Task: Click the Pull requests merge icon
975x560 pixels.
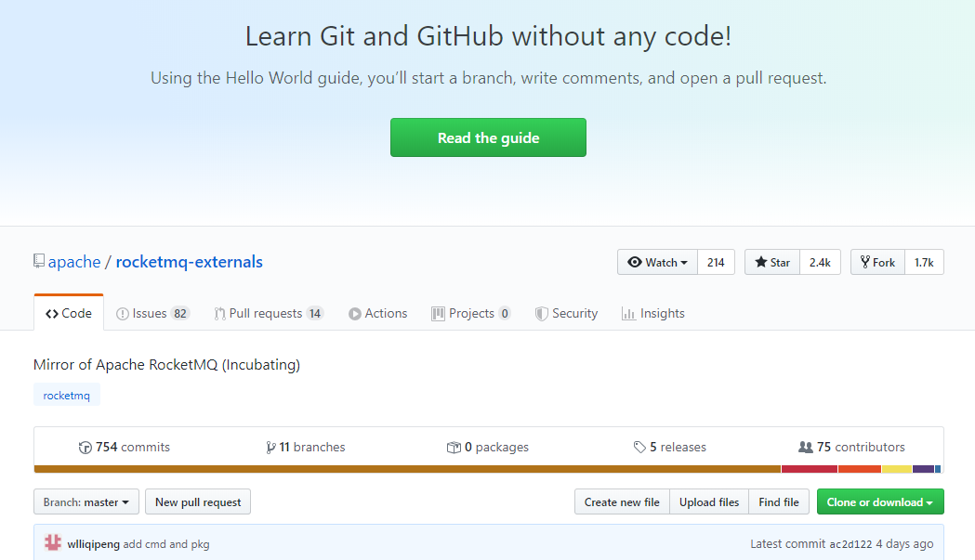Action: pos(219,314)
